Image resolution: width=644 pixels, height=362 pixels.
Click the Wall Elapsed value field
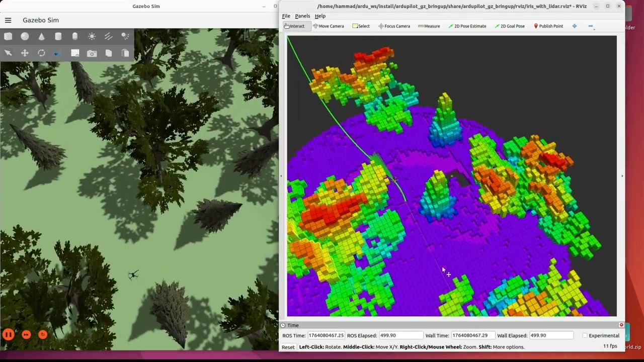click(551, 335)
